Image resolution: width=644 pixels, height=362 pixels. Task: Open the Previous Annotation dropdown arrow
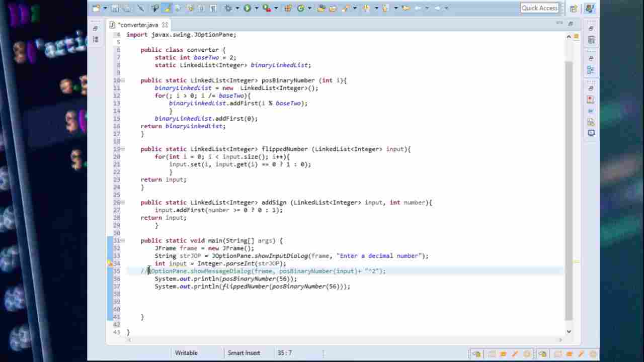pyautogui.click(x=396, y=8)
